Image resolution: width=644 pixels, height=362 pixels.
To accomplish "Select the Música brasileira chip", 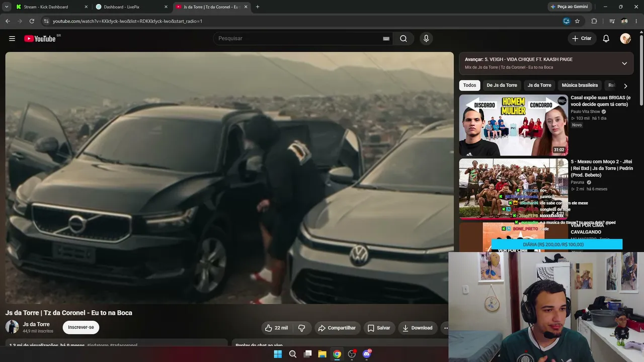I will point(580,85).
